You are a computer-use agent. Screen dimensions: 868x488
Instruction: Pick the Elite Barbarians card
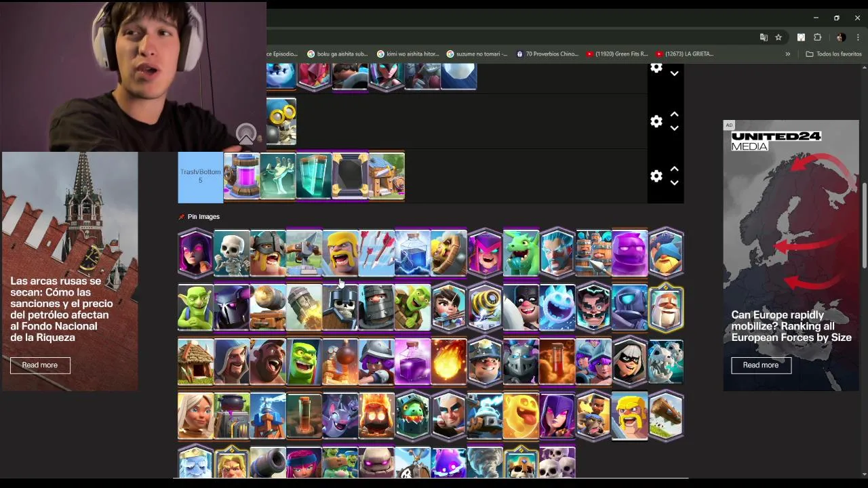[x=268, y=253]
